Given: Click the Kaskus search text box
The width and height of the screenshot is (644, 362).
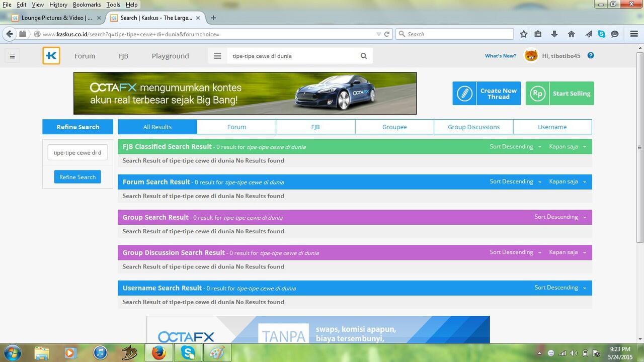Looking at the screenshot, I should tap(292, 56).
